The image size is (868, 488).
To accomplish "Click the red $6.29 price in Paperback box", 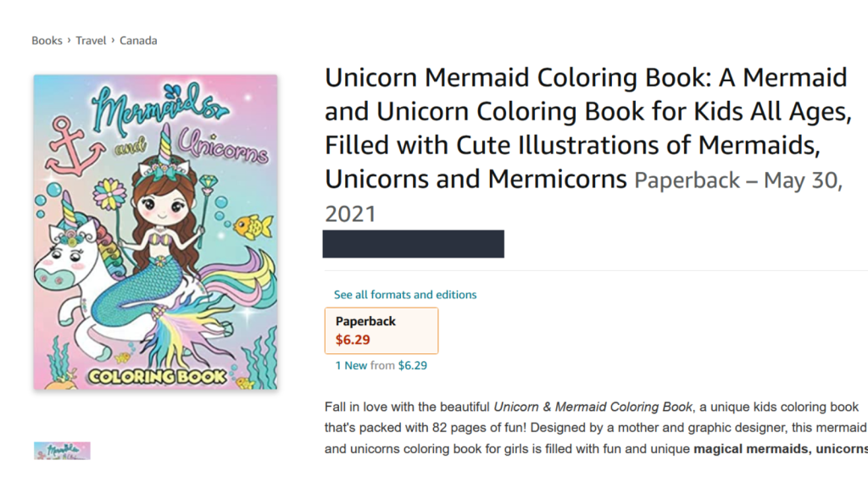I will click(353, 340).
